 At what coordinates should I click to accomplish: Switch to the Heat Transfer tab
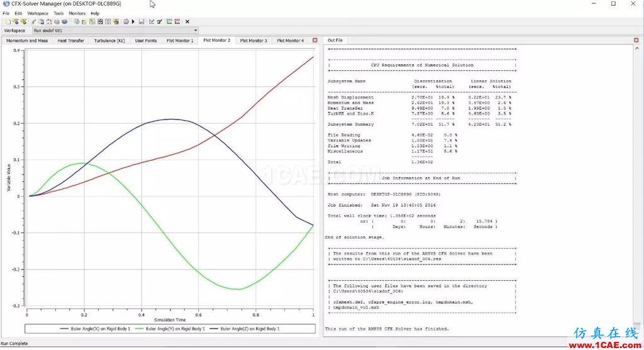point(70,41)
